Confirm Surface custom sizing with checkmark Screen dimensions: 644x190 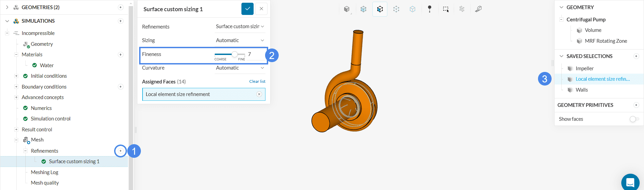248,9
